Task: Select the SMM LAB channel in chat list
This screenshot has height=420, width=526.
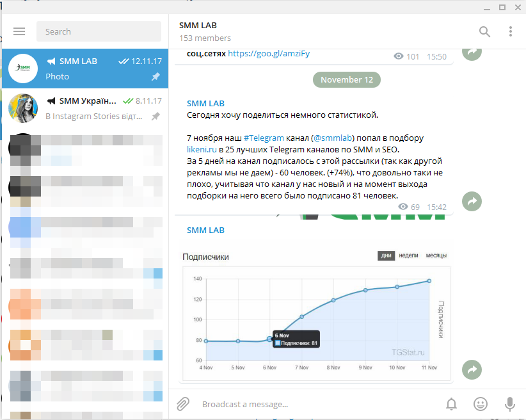Action: point(85,69)
